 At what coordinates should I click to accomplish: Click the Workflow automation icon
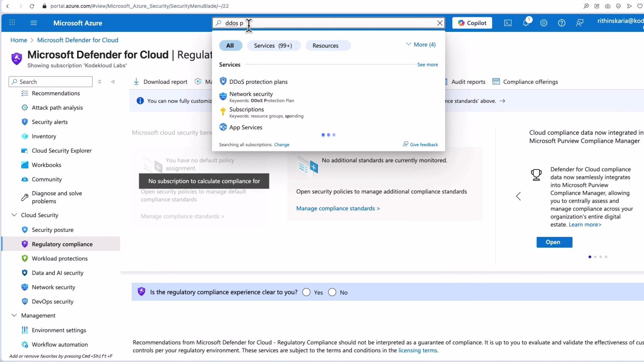[24, 345]
